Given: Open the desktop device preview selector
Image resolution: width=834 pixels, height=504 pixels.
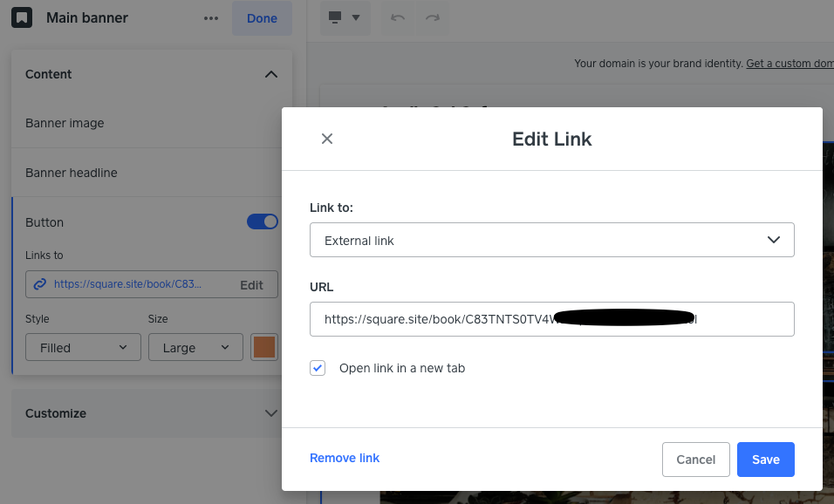Looking at the screenshot, I should click(x=345, y=18).
